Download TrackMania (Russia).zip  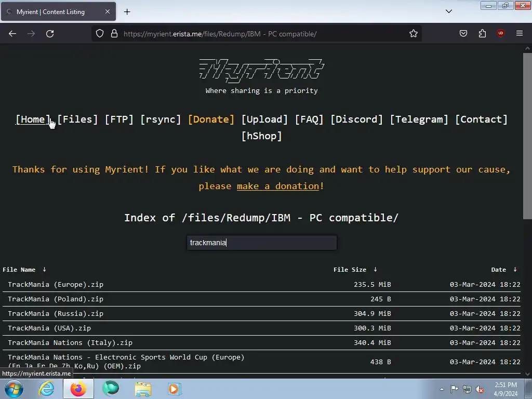click(x=56, y=313)
